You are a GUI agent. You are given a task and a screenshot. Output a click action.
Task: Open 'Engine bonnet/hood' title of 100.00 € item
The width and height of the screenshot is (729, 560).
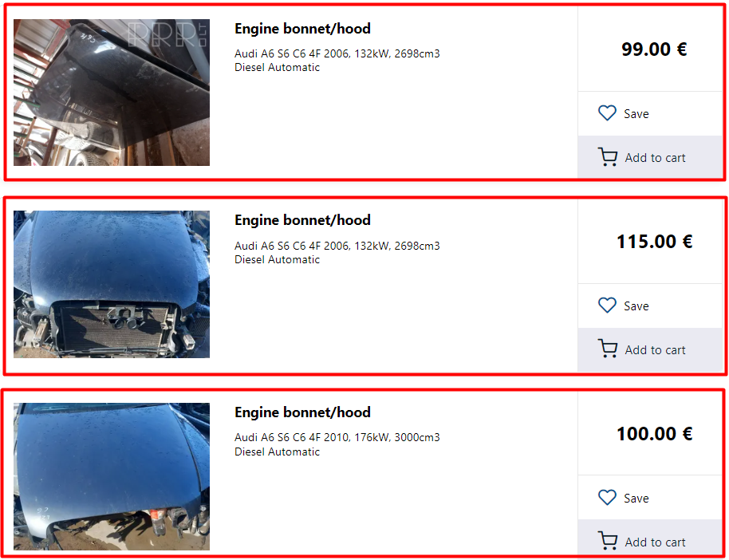tap(302, 412)
